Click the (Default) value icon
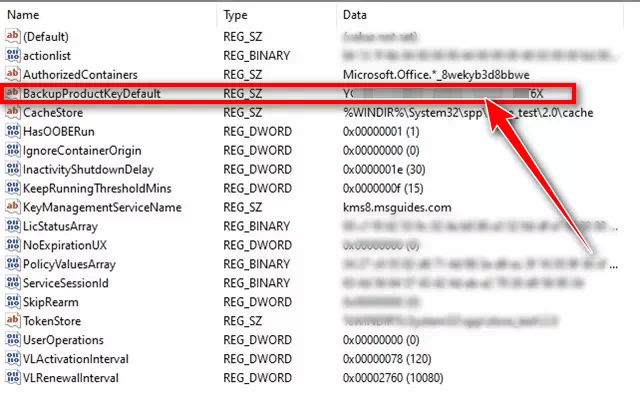 tap(13, 36)
